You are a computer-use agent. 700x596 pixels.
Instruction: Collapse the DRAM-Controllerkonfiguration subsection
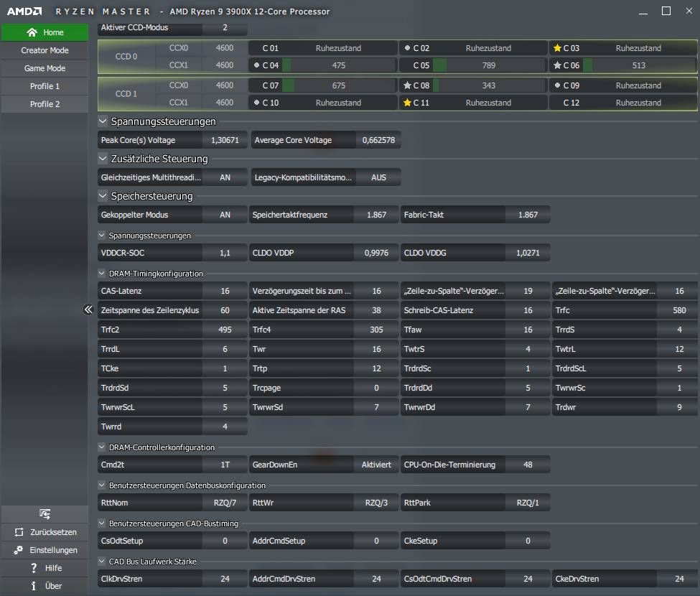[102, 447]
